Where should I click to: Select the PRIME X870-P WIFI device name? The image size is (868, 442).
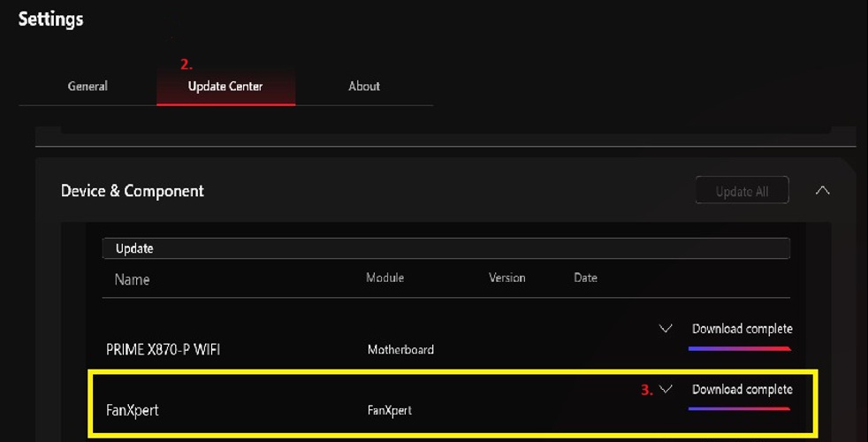163,349
